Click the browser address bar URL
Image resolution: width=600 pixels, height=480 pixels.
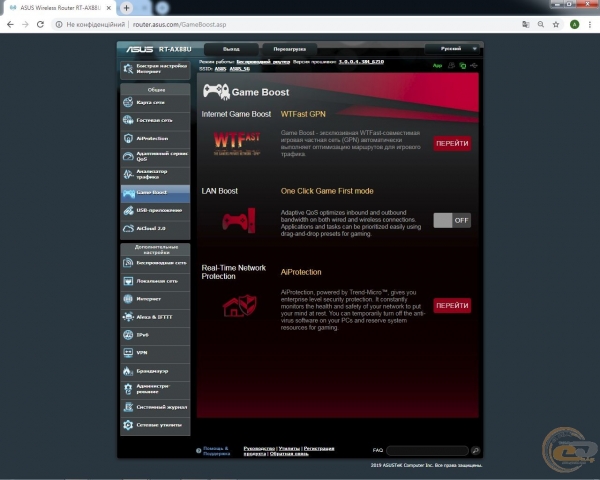[x=179, y=24]
